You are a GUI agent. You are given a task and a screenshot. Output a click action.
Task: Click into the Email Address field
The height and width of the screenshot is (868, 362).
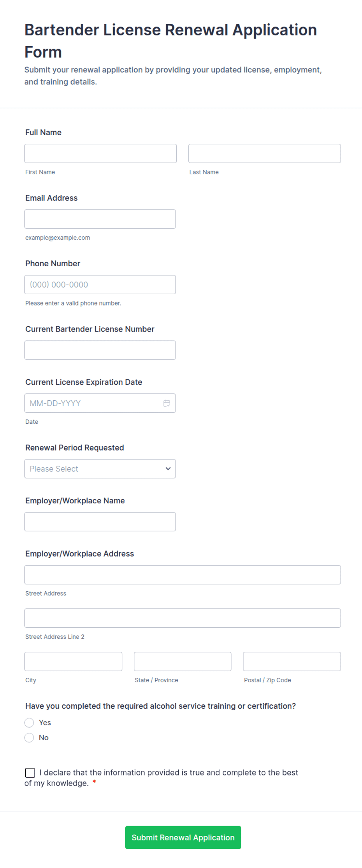coord(100,219)
